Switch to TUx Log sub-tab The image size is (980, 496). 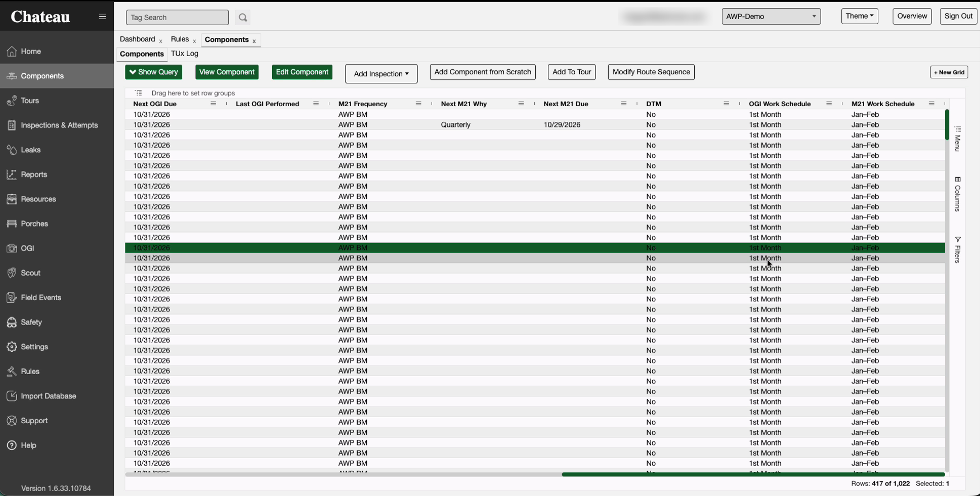click(x=185, y=54)
